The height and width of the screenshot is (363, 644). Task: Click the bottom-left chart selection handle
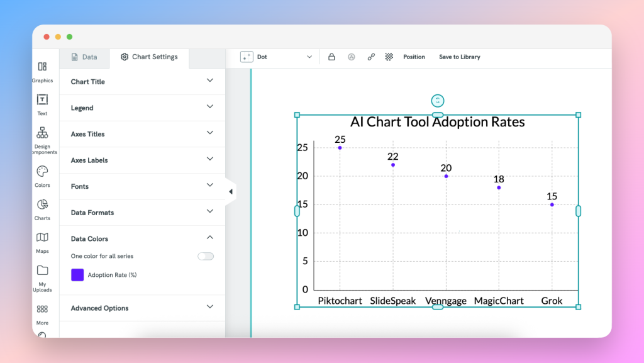[x=297, y=307]
